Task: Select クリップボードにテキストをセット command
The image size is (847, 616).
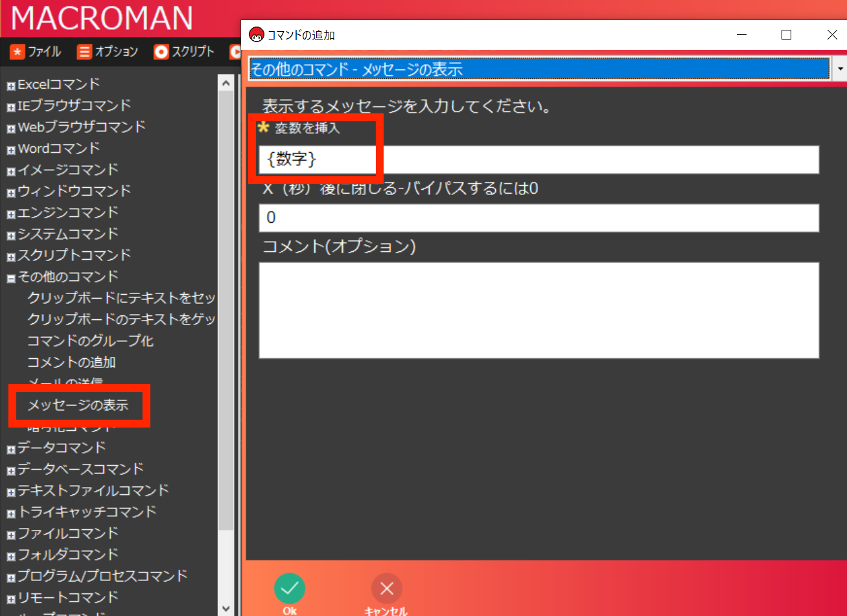Action: tap(121, 298)
